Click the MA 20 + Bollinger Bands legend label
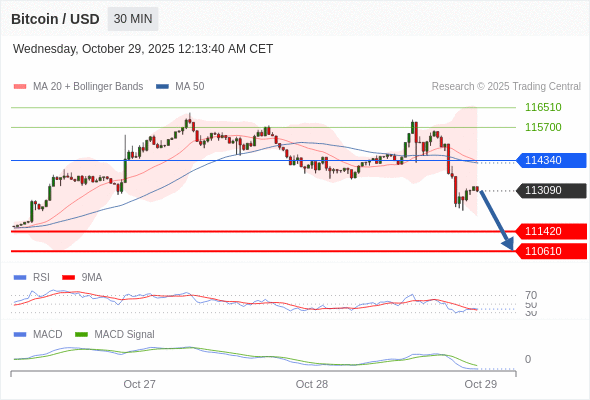Image resolution: width=590 pixels, height=400 pixels. [88, 87]
